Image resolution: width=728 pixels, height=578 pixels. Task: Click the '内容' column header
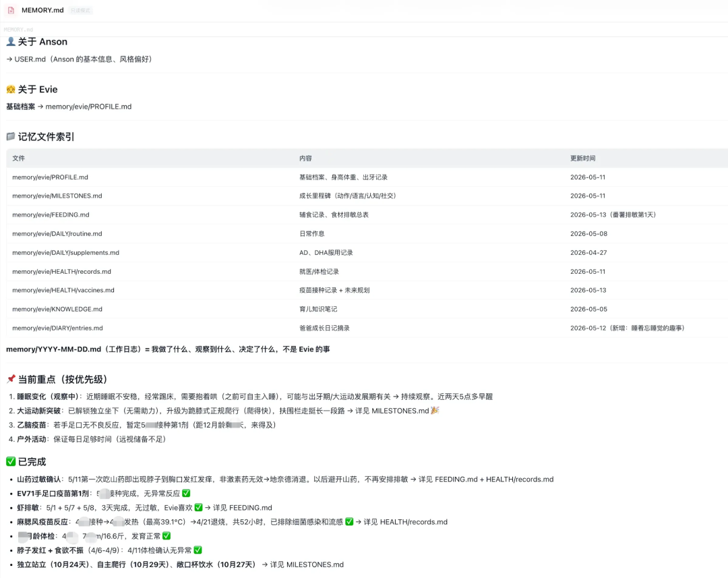[305, 158]
